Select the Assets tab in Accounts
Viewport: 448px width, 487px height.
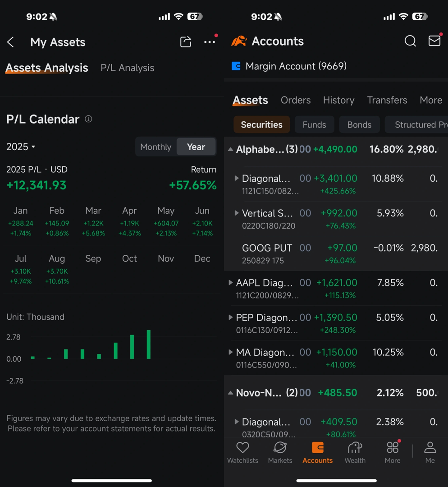click(250, 100)
